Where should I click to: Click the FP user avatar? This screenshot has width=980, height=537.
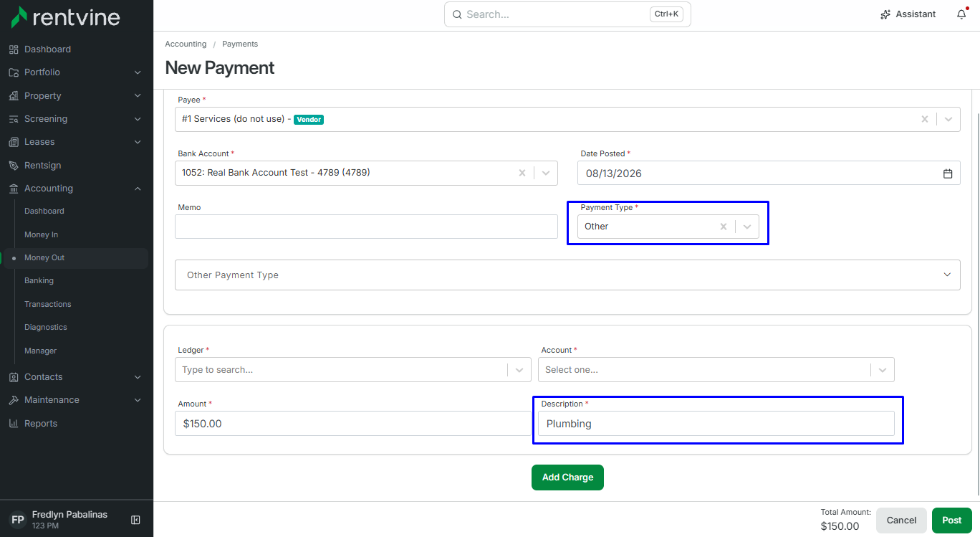(x=18, y=520)
